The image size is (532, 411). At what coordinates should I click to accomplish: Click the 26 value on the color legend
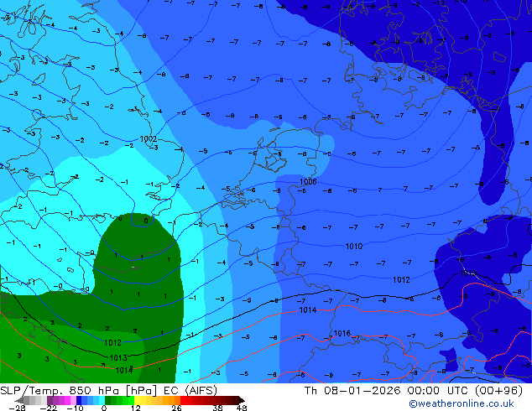coord(176,408)
